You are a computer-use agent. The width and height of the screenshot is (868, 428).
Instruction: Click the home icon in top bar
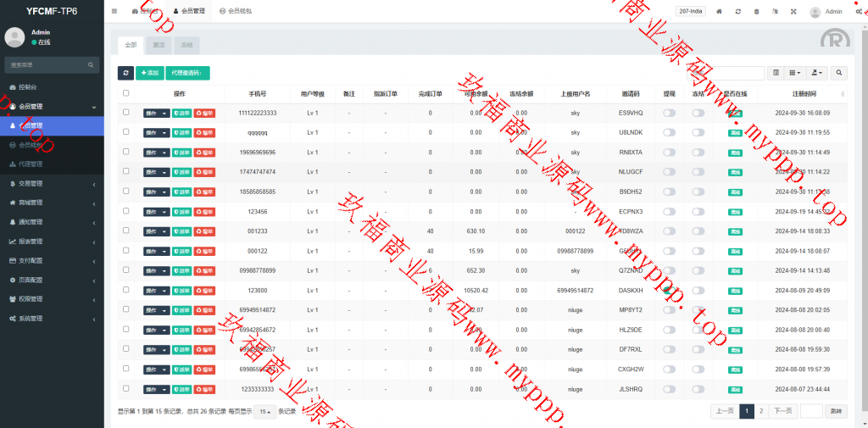tap(719, 12)
